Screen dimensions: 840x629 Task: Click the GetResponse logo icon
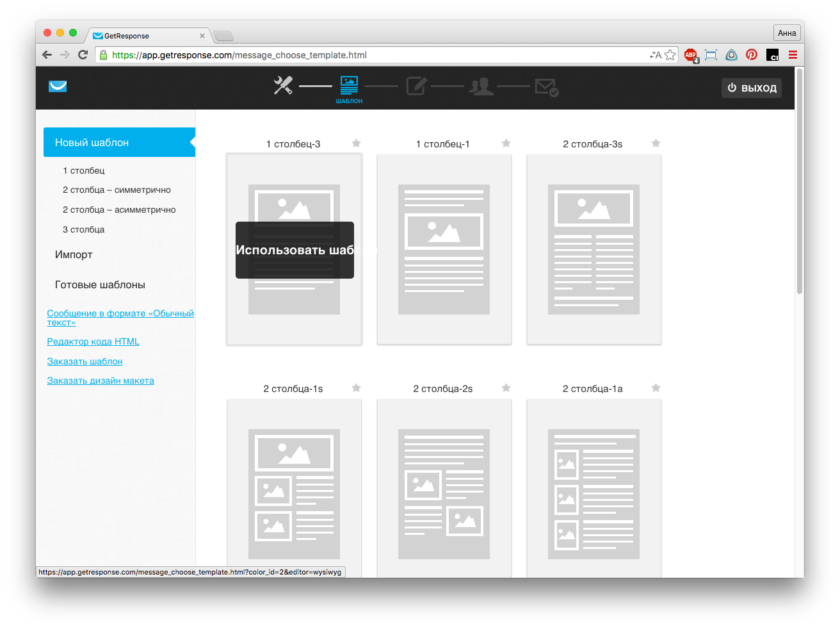[x=58, y=86]
